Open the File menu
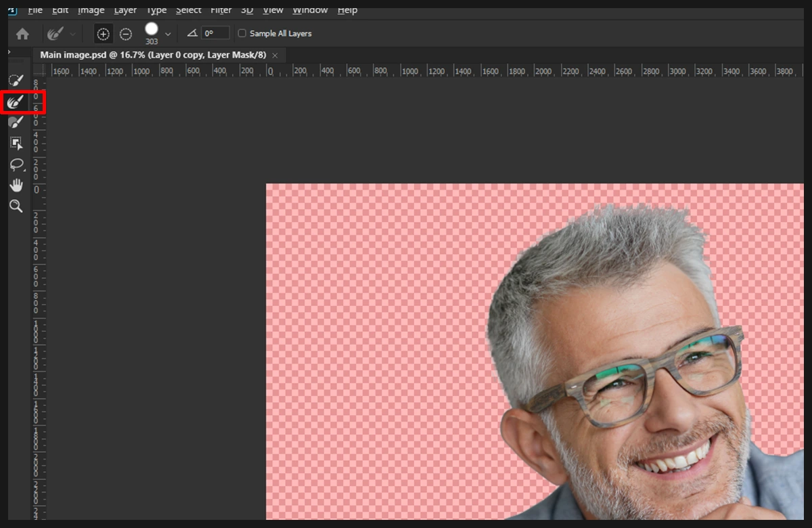Screen dimensions: 812x528 click(x=35, y=10)
